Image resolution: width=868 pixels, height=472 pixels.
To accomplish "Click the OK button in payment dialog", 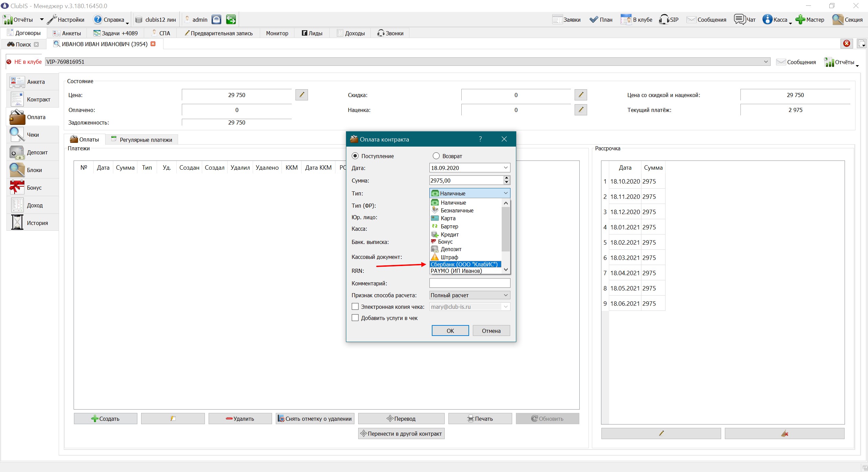I will [x=450, y=331].
